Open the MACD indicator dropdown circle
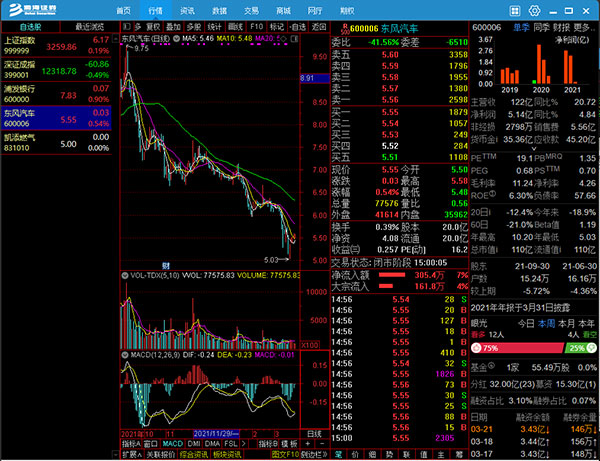The image size is (600, 461). click(125, 355)
